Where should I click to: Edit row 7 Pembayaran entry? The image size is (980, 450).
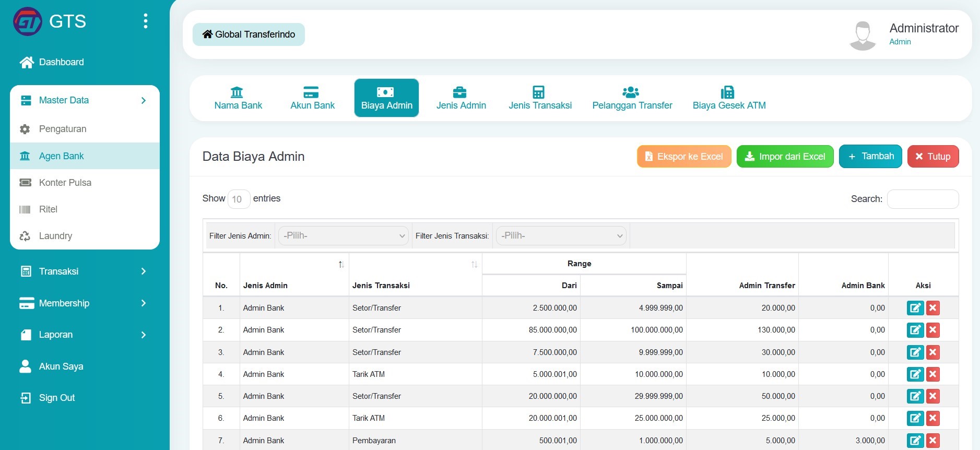click(915, 441)
